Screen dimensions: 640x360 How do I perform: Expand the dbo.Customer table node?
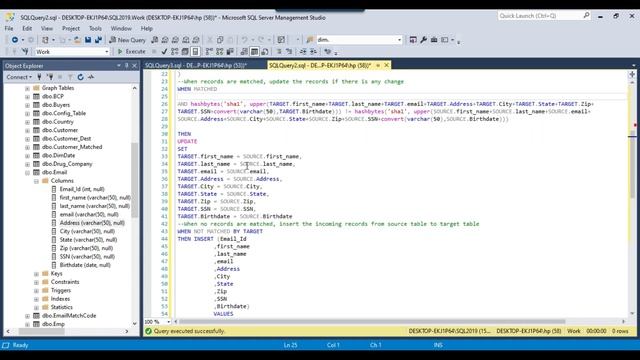coord(27,130)
